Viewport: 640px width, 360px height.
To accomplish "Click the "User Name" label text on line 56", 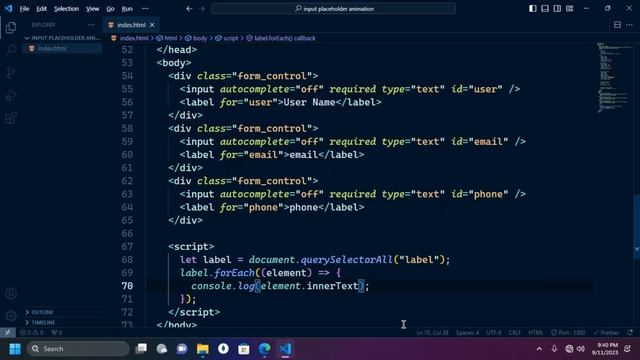I will coord(309,102).
